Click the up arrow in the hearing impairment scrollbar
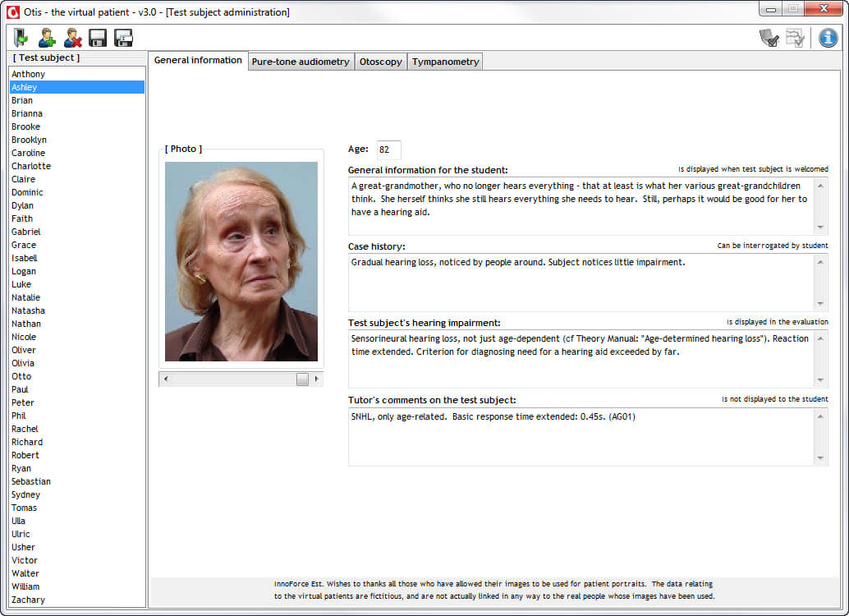 [x=820, y=338]
